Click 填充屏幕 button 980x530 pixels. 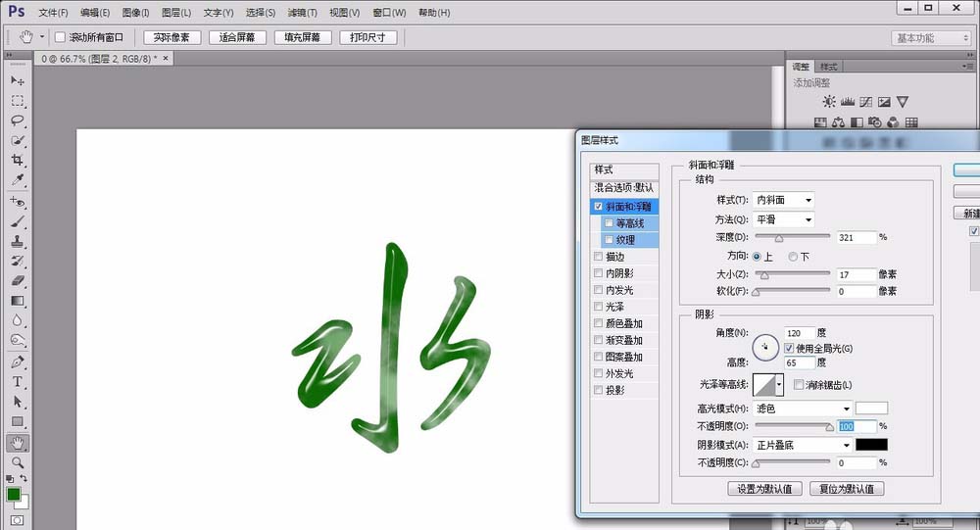point(303,37)
